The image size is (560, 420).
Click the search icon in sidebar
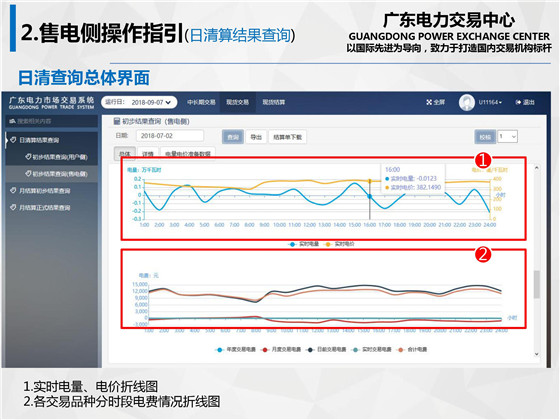click(x=12, y=121)
